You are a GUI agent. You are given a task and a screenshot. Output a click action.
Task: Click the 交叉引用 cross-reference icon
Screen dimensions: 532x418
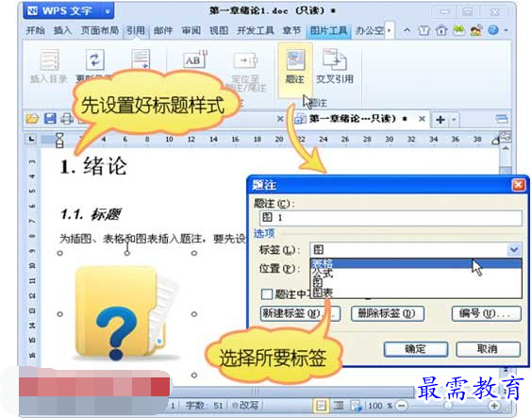(335, 66)
